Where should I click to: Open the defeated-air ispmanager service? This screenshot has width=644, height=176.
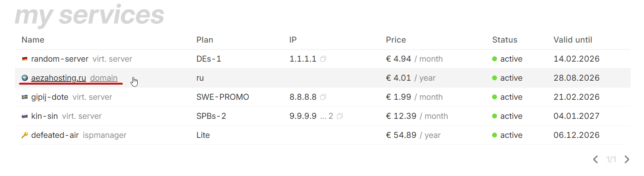(55, 135)
